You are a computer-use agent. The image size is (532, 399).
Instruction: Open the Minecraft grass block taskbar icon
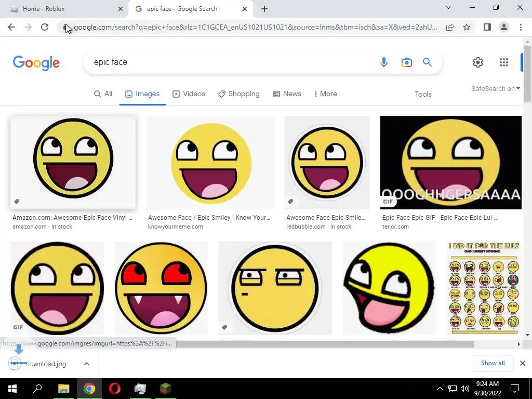[x=166, y=389]
